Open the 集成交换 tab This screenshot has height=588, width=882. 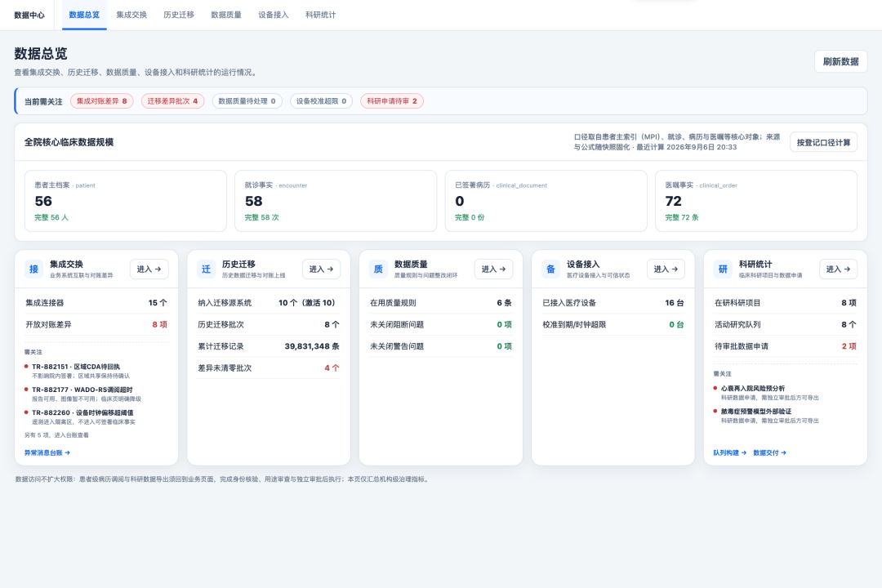pyautogui.click(x=131, y=15)
